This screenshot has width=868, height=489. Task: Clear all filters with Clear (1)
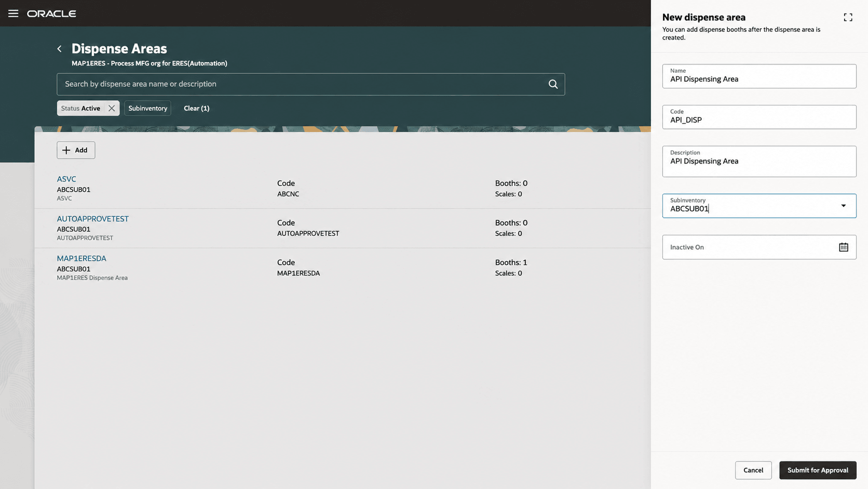[x=197, y=108]
